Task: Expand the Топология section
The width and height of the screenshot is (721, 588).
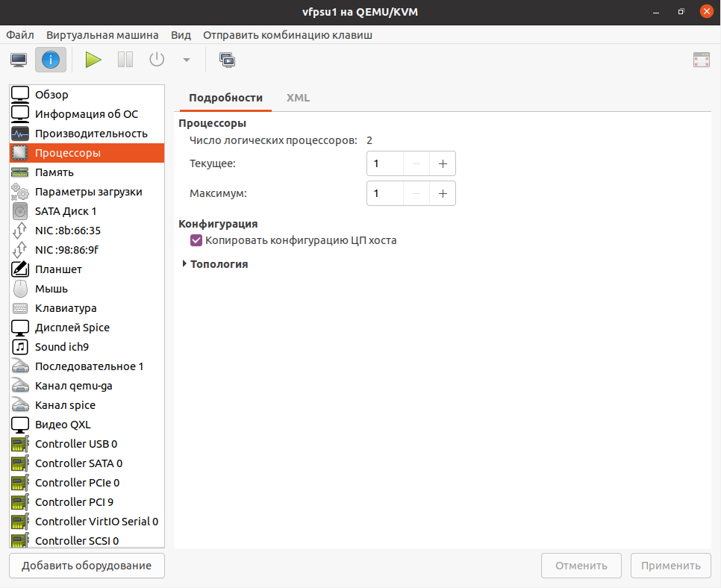Action: 184,264
